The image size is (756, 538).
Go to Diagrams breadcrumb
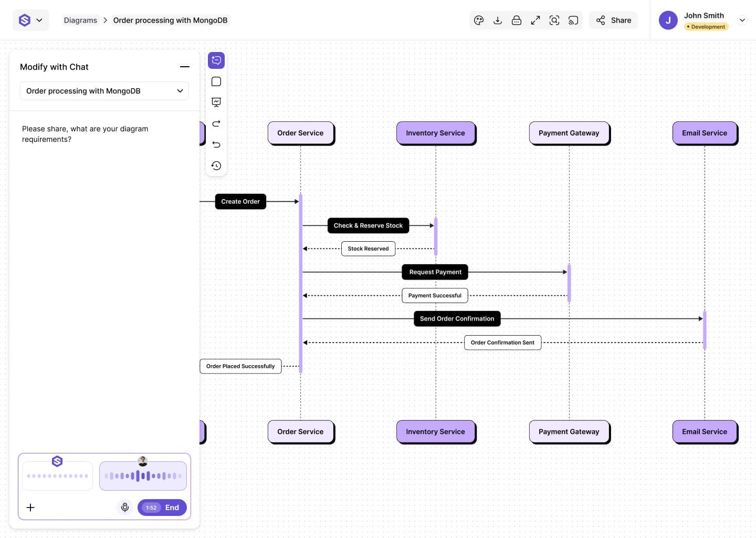(80, 20)
